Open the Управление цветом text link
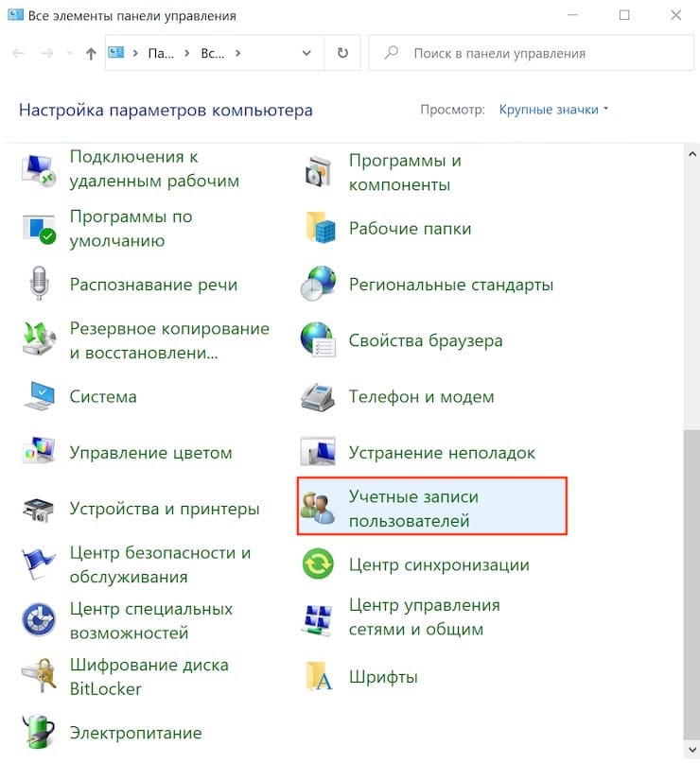Screen dimensions: 700x763 coord(151,453)
